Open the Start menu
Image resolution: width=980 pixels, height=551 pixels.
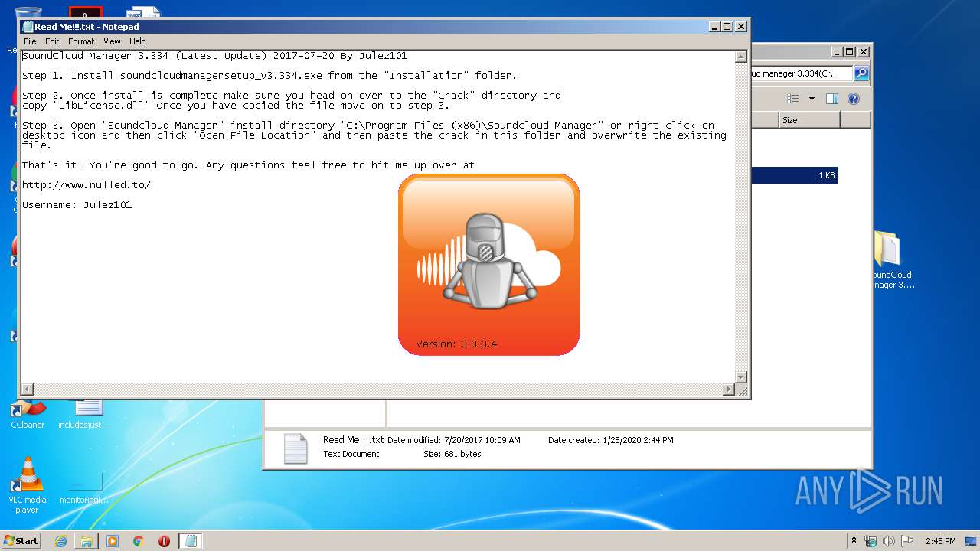click(x=21, y=540)
